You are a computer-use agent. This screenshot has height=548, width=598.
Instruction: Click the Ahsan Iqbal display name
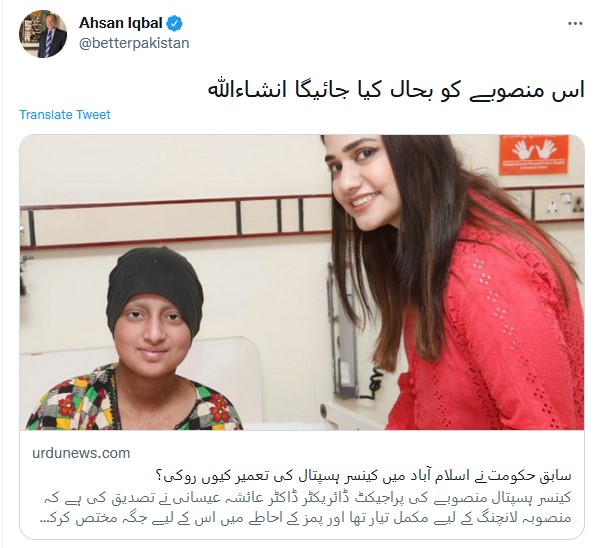point(121,23)
